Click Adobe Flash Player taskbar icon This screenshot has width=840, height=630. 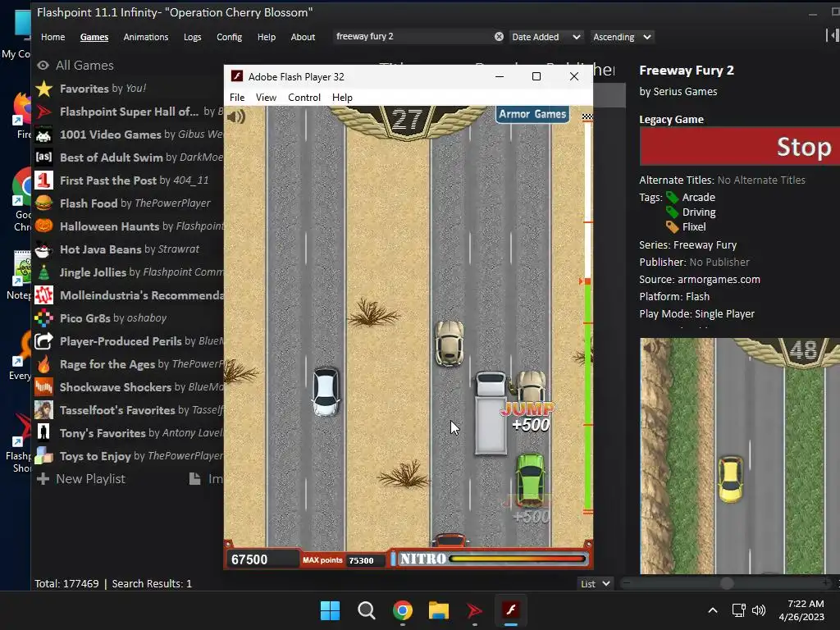(x=510, y=610)
